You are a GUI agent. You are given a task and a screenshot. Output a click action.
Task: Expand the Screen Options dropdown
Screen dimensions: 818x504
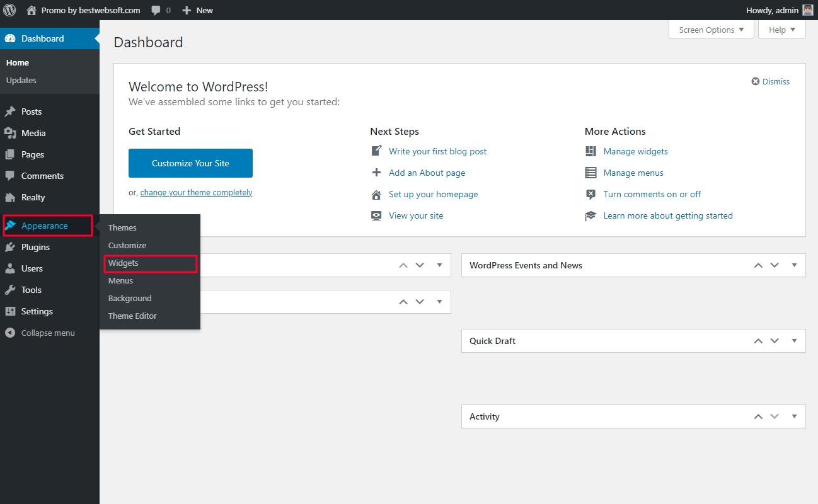[711, 30]
